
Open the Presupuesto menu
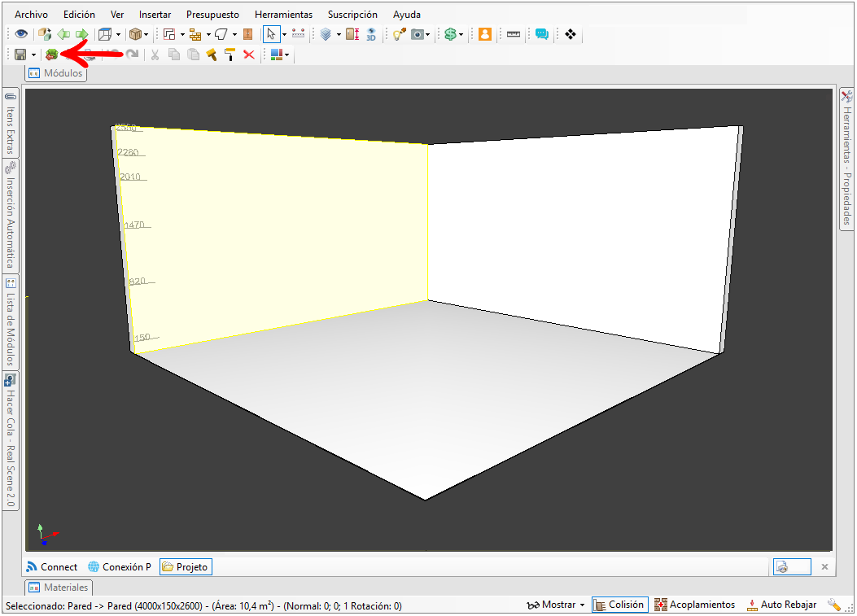click(212, 15)
